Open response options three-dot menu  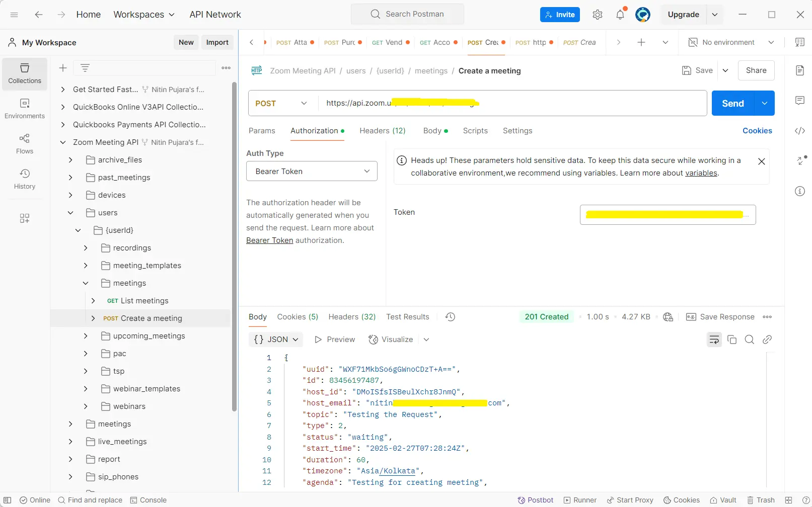767,317
